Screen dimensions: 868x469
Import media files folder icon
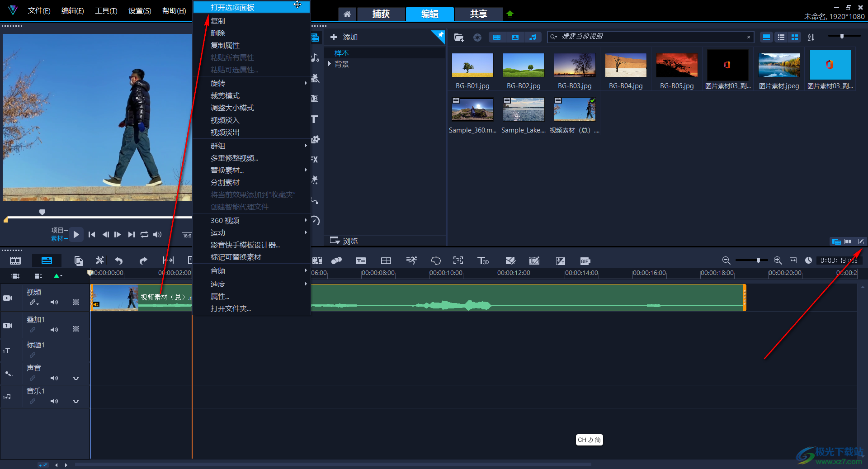pos(459,38)
